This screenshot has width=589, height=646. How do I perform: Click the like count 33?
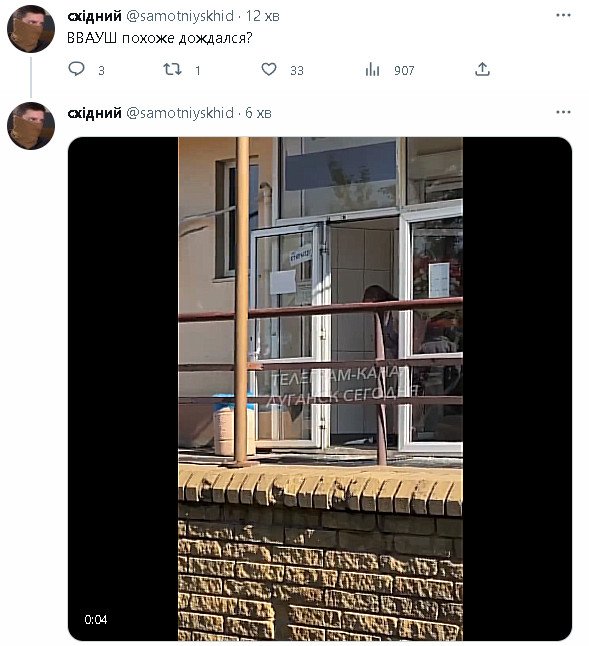297,71
